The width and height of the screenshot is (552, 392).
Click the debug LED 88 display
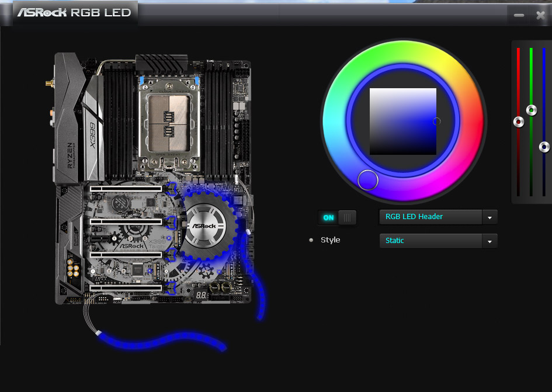click(201, 295)
